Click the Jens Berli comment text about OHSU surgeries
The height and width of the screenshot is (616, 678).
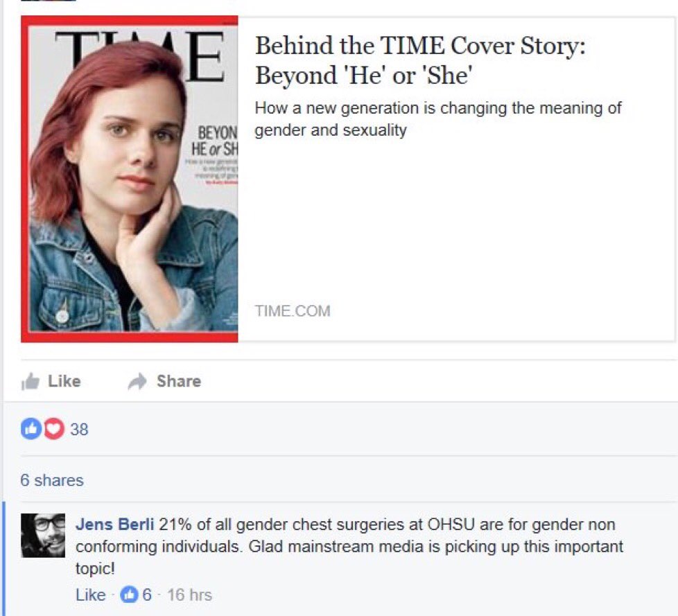(x=349, y=547)
